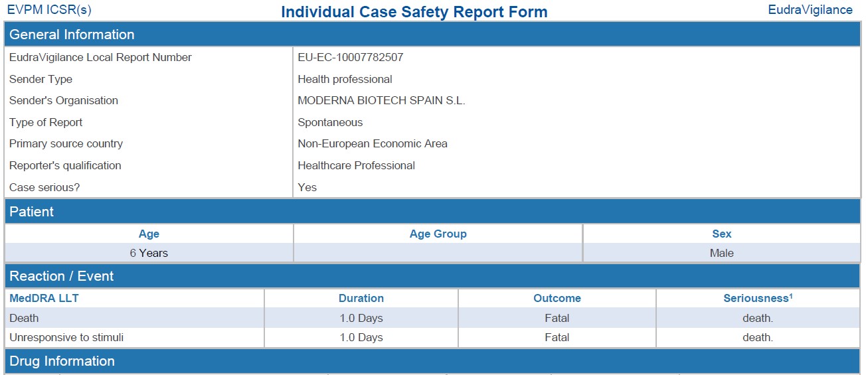Click the 'Age Group' column header
The width and height of the screenshot is (868, 375).
click(438, 234)
